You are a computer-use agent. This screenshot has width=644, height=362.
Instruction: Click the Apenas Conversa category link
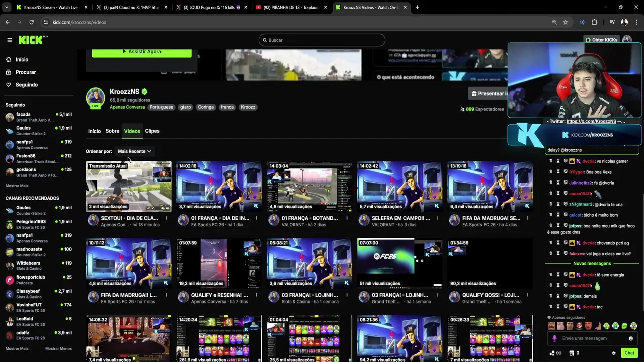tap(127, 107)
